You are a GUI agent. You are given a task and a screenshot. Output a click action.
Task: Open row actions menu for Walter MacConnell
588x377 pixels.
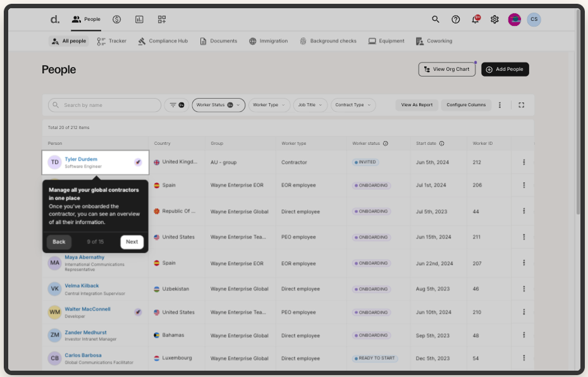pyautogui.click(x=524, y=312)
